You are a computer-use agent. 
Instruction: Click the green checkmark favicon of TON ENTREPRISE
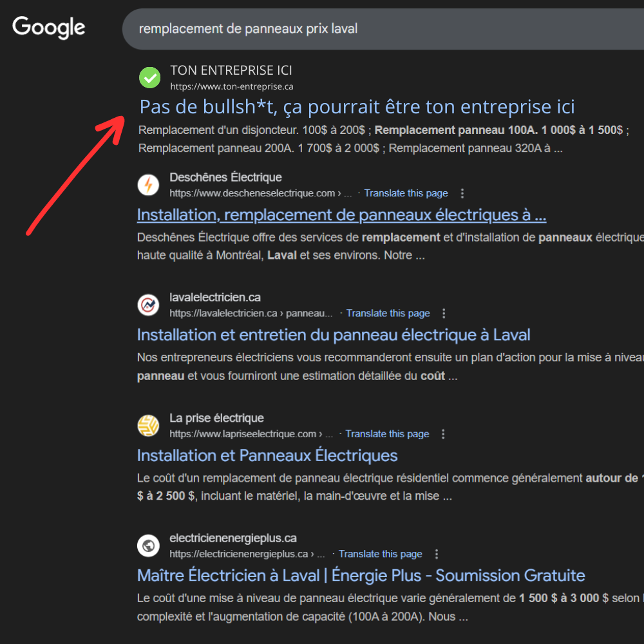click(149, 77)
